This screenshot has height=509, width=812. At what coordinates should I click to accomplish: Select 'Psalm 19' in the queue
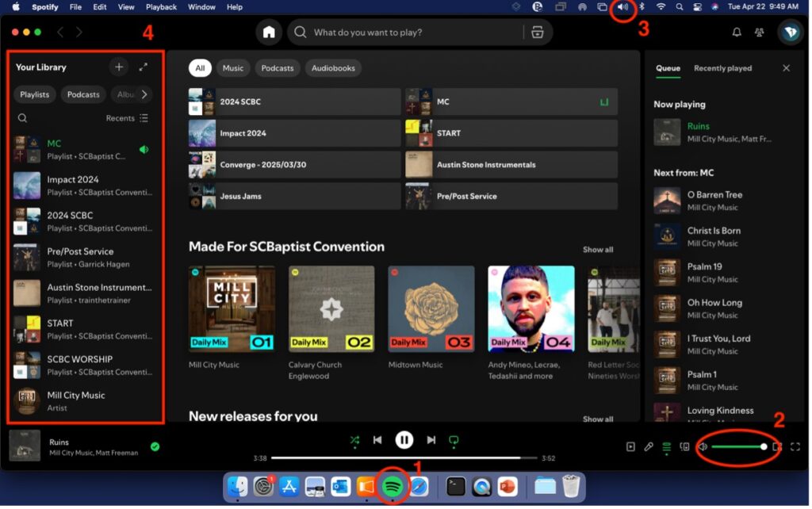pyautogui.click(x=724, y=273)
